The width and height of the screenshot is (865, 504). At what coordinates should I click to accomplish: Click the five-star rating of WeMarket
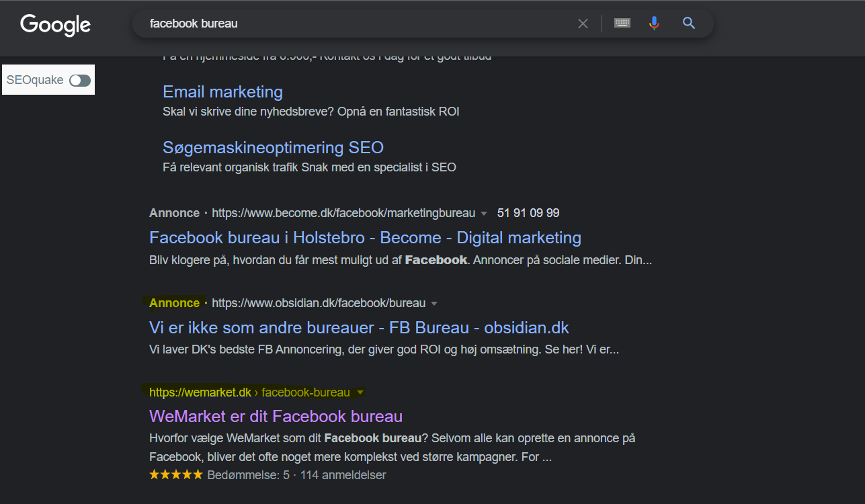pos(175,475)
